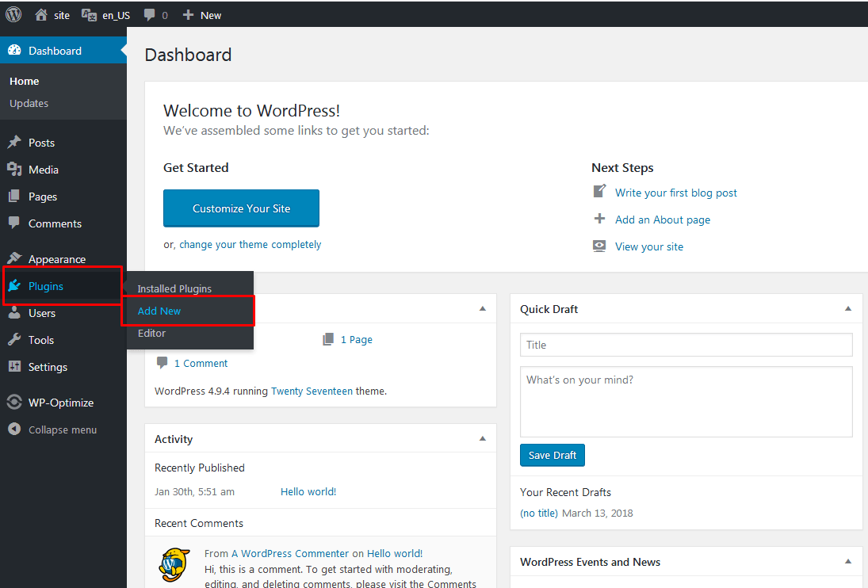Open A WordPress Commenter link
The width and height of the screenshot is (868, 588).
click(x=290, y=554)
